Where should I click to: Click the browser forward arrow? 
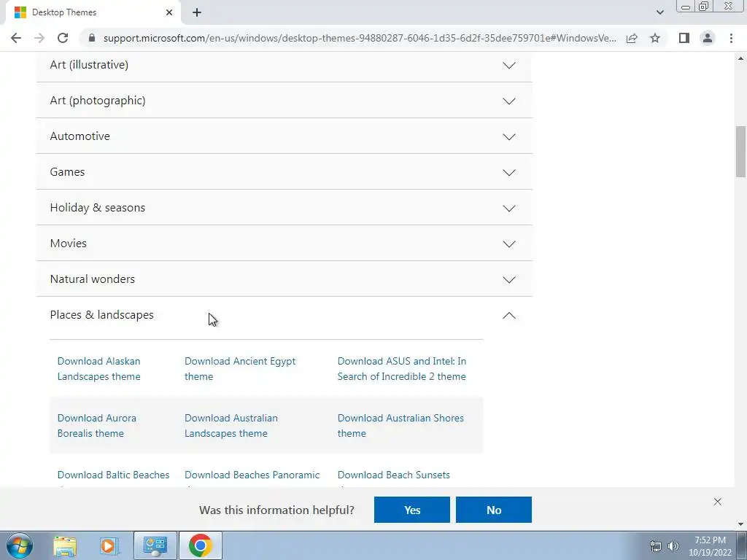click(39, 38)
